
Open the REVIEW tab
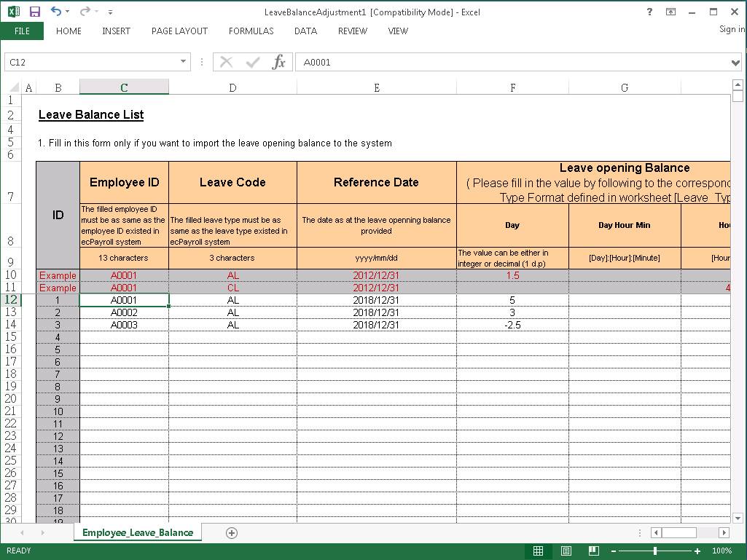(353, 31)
